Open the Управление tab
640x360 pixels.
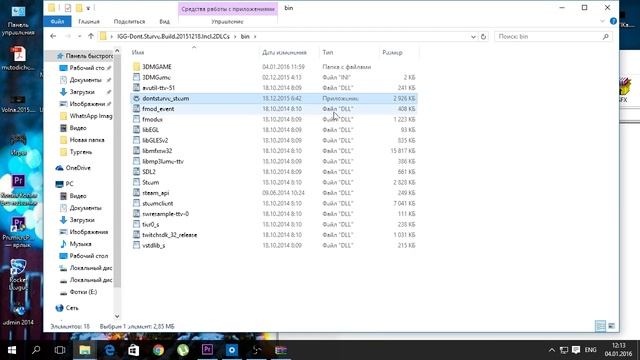(x=227, y=21)
